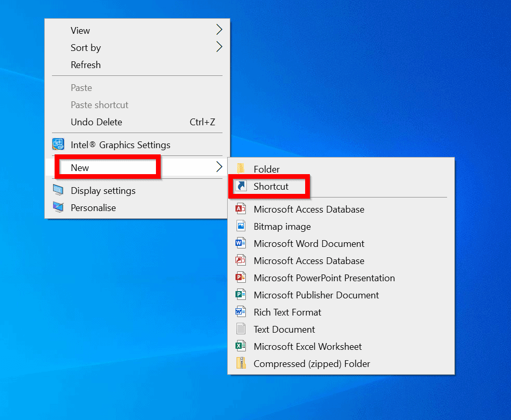Click the Shortcut arrow icon

coord(241,186)
